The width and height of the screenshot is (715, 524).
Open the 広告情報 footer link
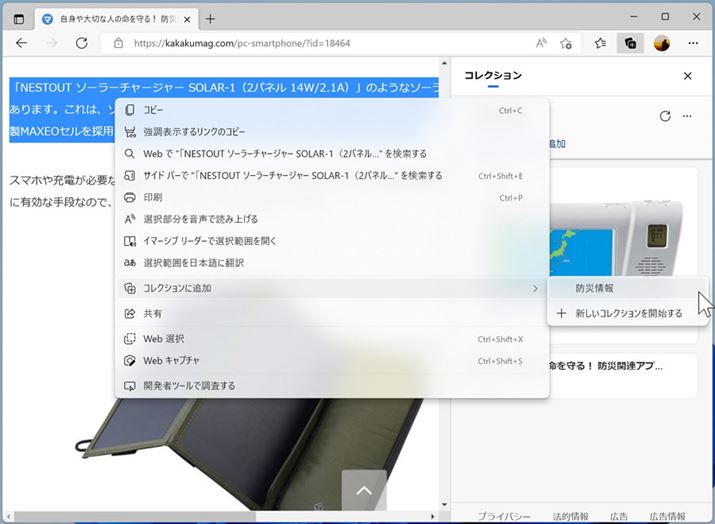point(668,517)
